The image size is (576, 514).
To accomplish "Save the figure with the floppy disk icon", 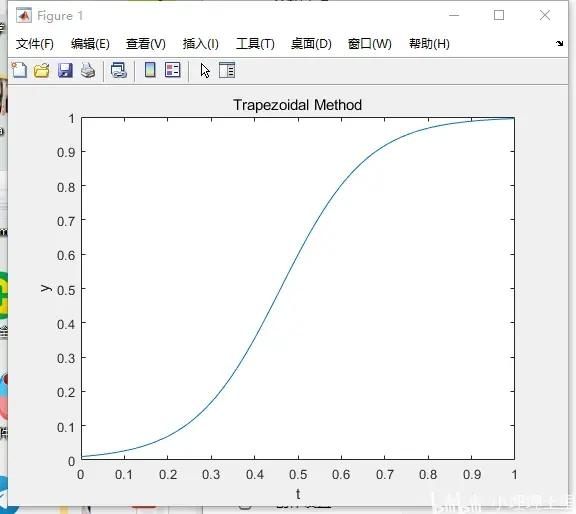I will [65, 70].
